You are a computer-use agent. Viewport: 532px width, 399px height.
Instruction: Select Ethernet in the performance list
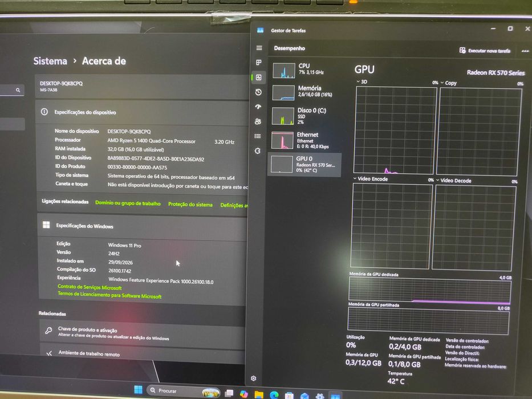304,140
